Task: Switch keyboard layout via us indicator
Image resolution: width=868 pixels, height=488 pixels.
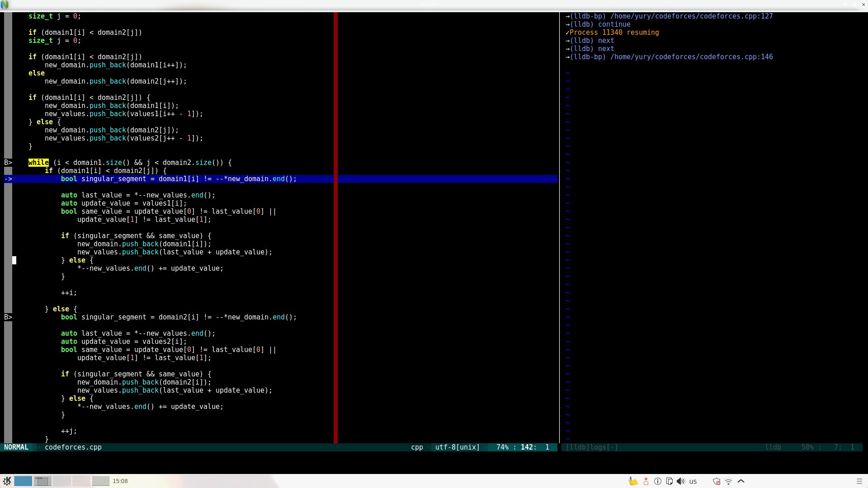Action: [693, 481]
